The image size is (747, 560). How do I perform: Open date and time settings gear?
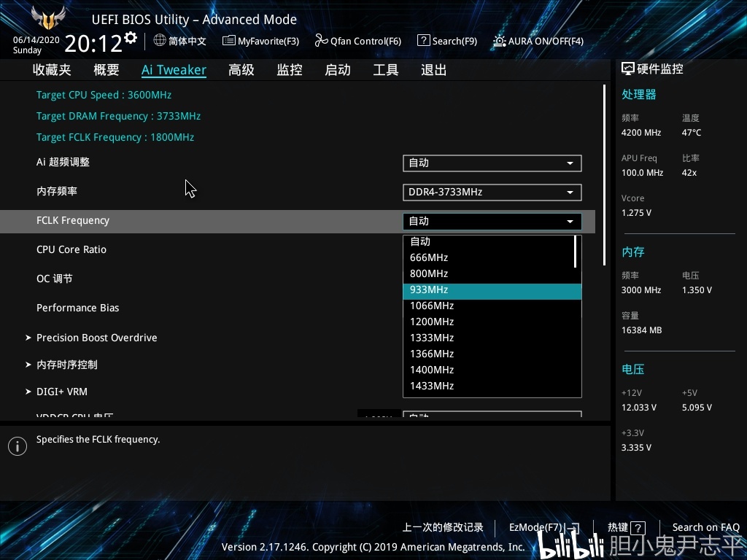point(131,38)
